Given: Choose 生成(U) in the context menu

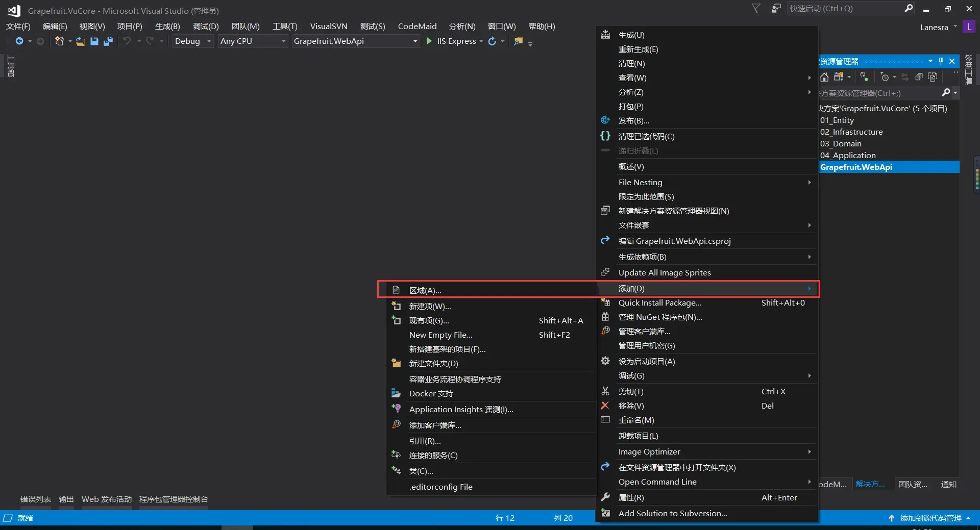Looking at the screenshot, I should point(707,35).
